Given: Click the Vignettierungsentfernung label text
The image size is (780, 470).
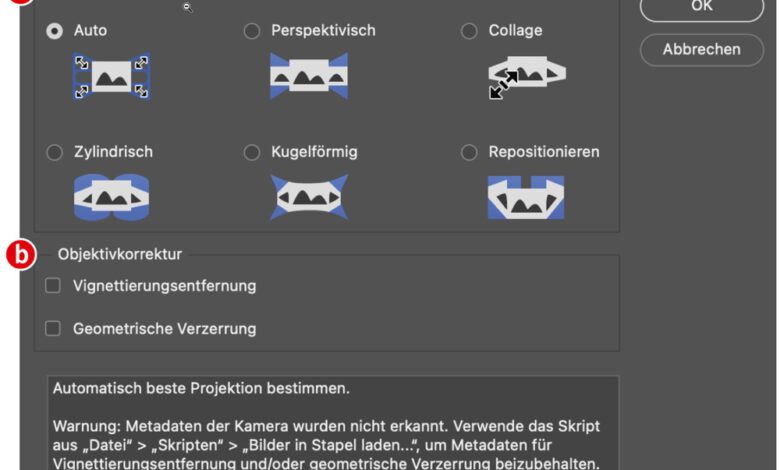Looking at the screenshot, I should point(164,286).
